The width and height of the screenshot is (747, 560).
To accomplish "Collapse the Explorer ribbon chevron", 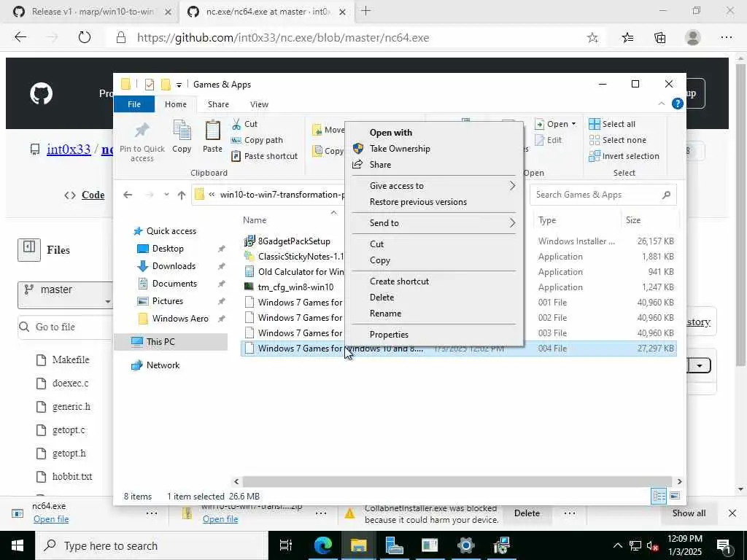I will [x=661, y=104].
